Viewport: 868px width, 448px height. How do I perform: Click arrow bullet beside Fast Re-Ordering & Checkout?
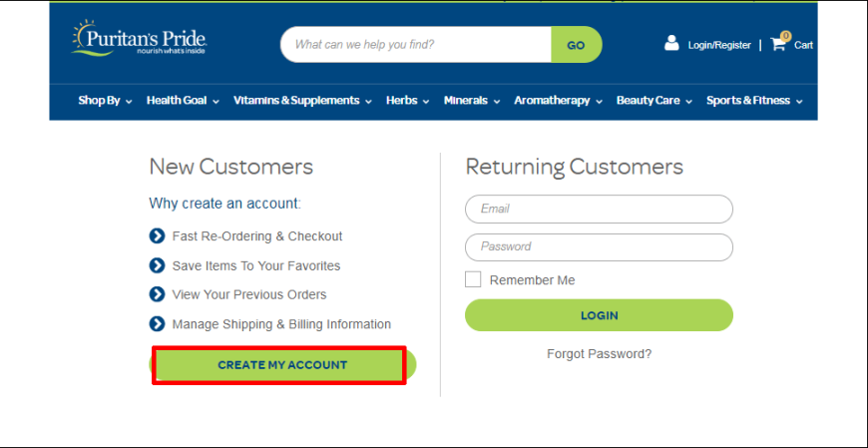[x=158, y=235]
